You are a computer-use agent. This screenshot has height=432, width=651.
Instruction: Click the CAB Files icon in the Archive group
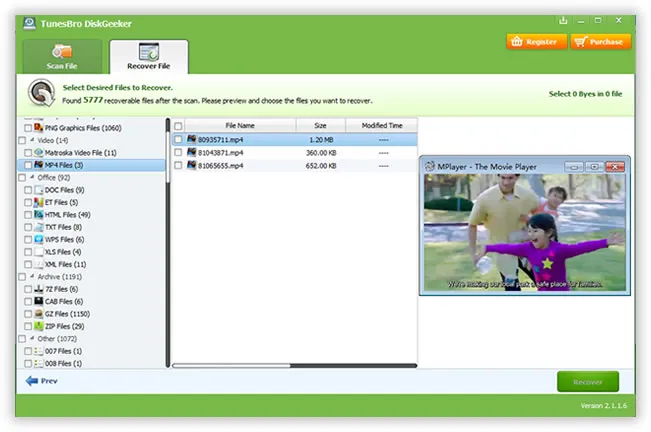click(38, 301)
